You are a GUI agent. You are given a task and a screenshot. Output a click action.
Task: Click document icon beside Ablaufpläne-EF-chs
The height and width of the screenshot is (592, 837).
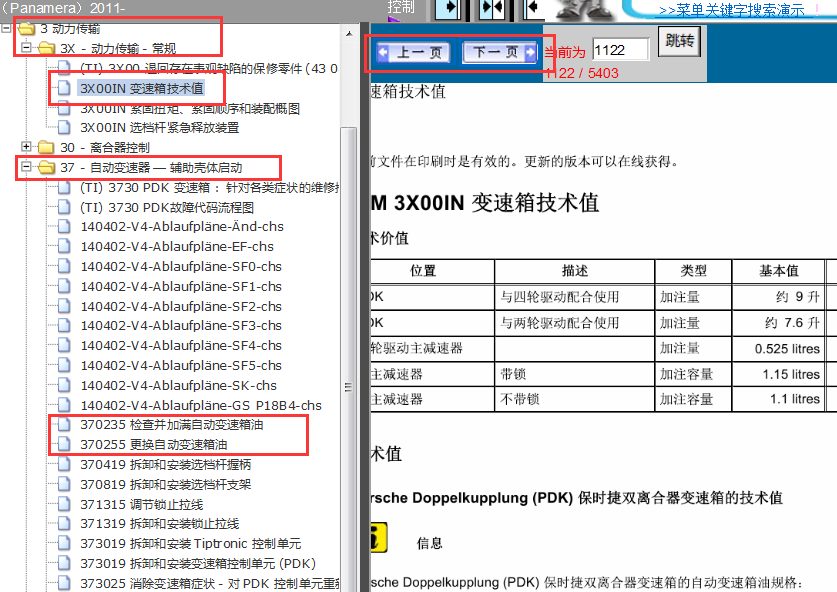point(64,246)
